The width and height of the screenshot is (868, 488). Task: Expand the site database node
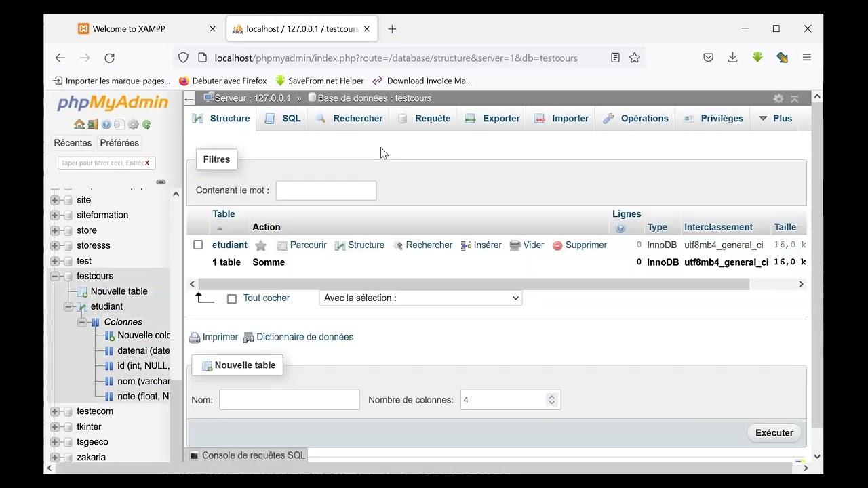point(55,201)
